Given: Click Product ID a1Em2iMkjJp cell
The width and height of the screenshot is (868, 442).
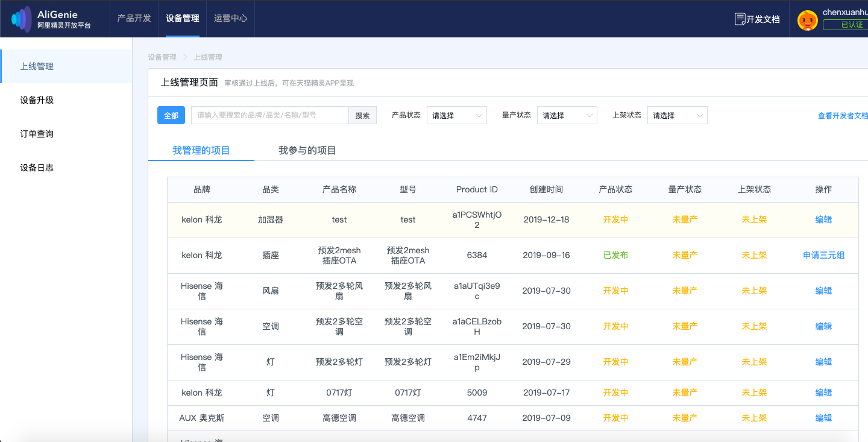Looking at the screenshot, I should [477, 362].
